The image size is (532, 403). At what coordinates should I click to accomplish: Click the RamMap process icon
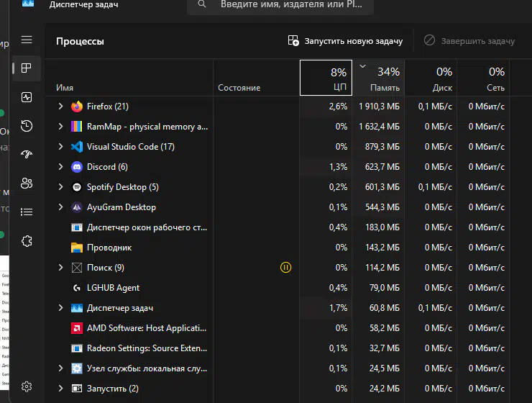[x=77, y=127]
